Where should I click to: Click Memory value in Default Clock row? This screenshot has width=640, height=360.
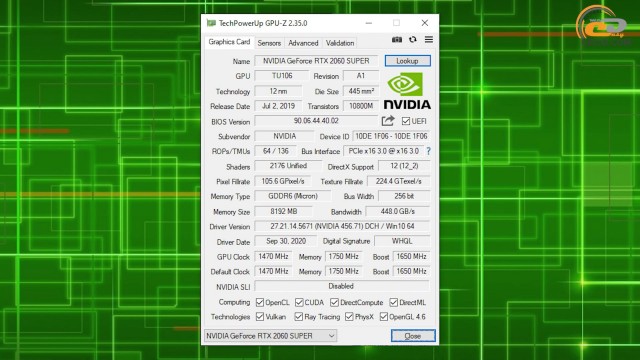click(343, 271)
